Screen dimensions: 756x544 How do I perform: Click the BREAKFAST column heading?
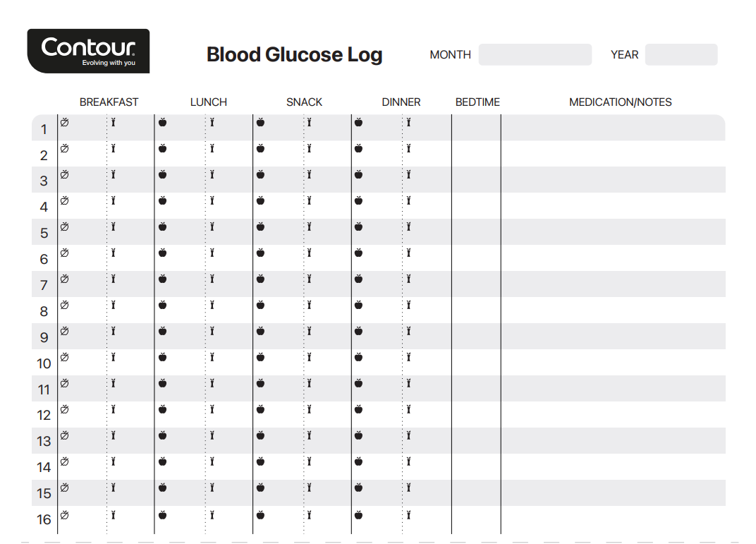click(x=109, y=102)
